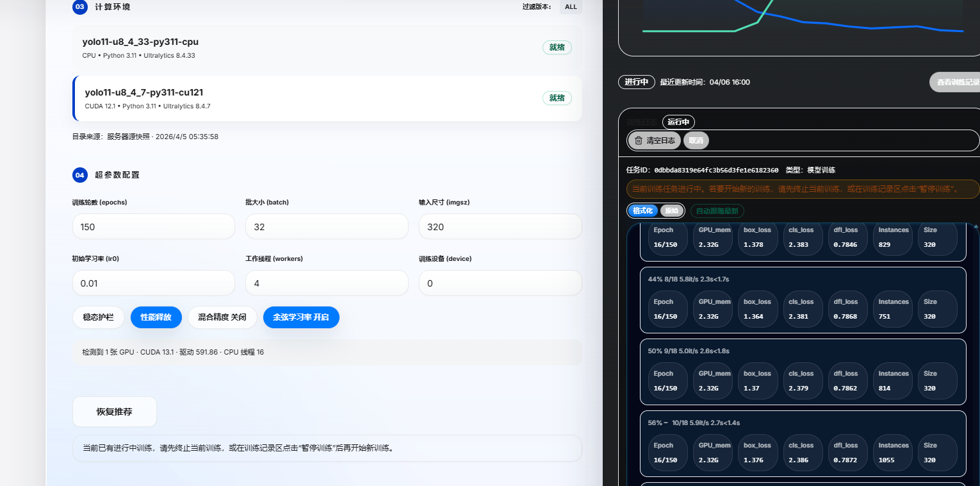Click the imgsz input field showing 320

(x=500, y=227)
